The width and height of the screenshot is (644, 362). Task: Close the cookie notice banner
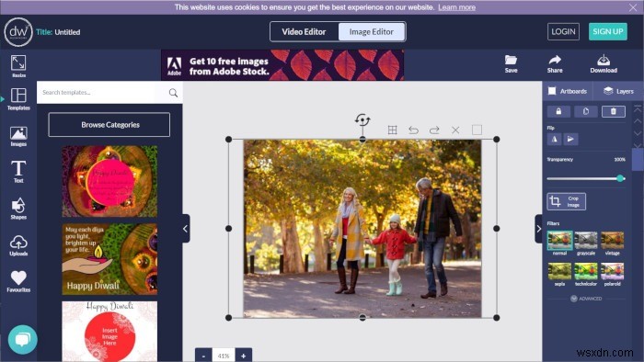tap(633, 7)
